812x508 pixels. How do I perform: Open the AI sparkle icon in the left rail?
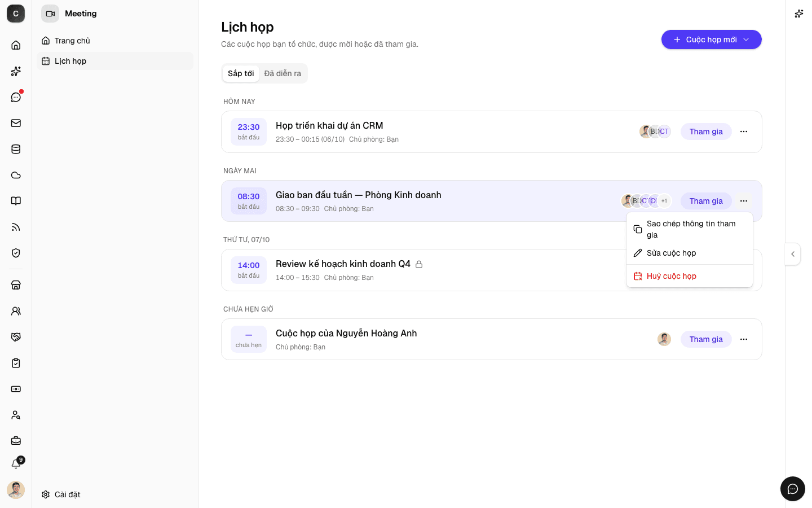16,71
